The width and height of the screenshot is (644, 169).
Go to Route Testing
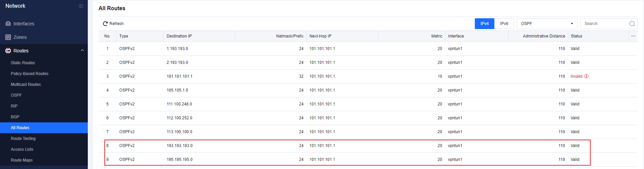[23, 139]
